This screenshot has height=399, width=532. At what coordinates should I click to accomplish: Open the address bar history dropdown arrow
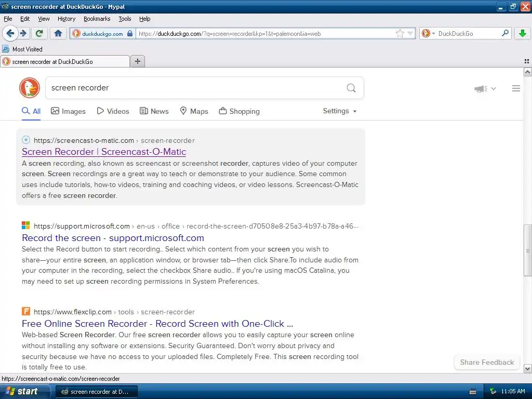[410, 33]
